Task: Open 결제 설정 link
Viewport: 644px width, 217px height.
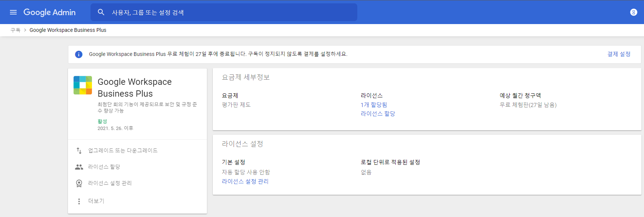Action: coord(619,54)
